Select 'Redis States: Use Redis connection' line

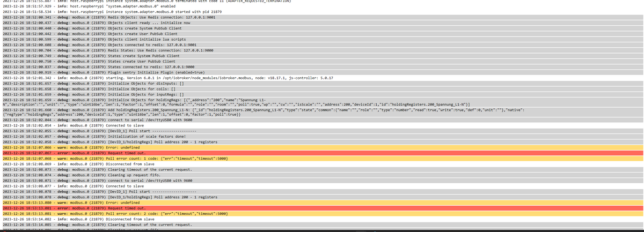[x=322, y=50]
